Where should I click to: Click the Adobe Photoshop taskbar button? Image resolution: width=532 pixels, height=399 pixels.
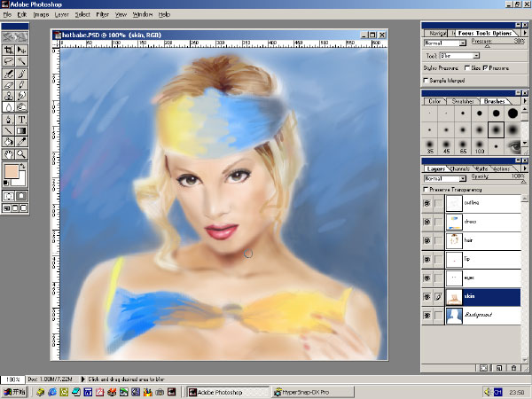228,392
